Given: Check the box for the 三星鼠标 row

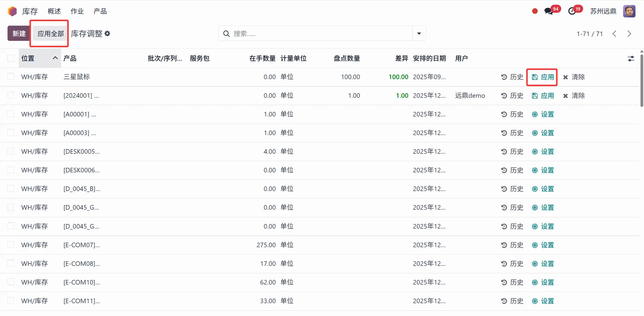Looking at the screenshot, I should click(11, 77).
